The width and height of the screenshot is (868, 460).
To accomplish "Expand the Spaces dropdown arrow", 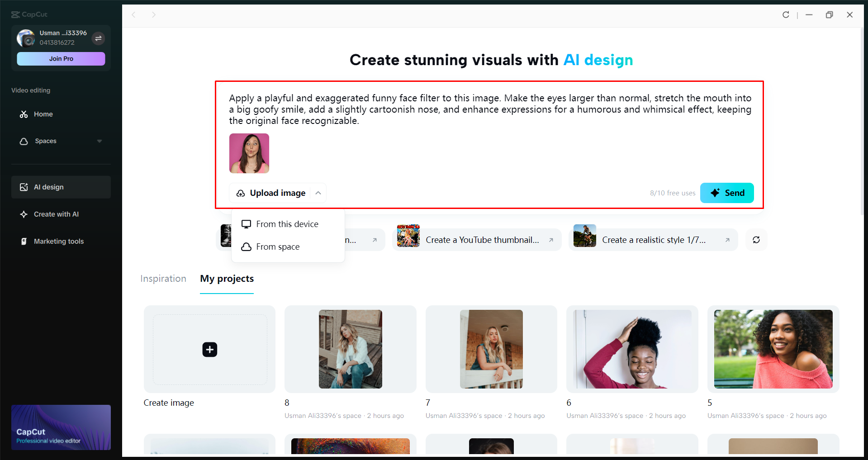I will coord(100,141).
